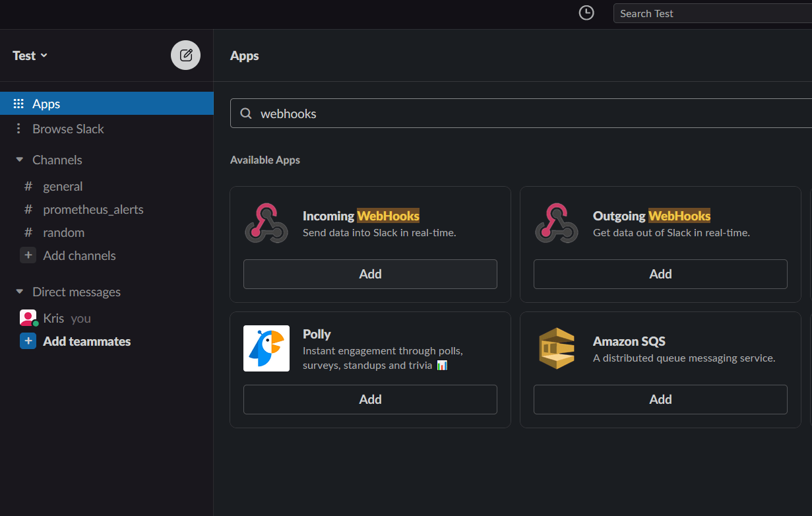This screenshot has width=812, height=516.
Task: Click Kris's avatar in direct messages
Action: coord(28,317)
